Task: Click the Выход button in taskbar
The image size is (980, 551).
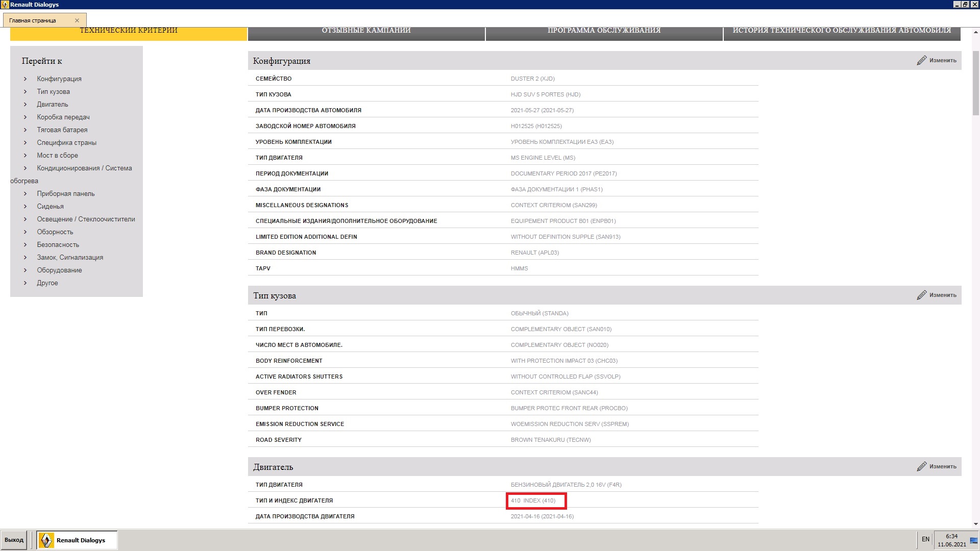Action: 14,540
